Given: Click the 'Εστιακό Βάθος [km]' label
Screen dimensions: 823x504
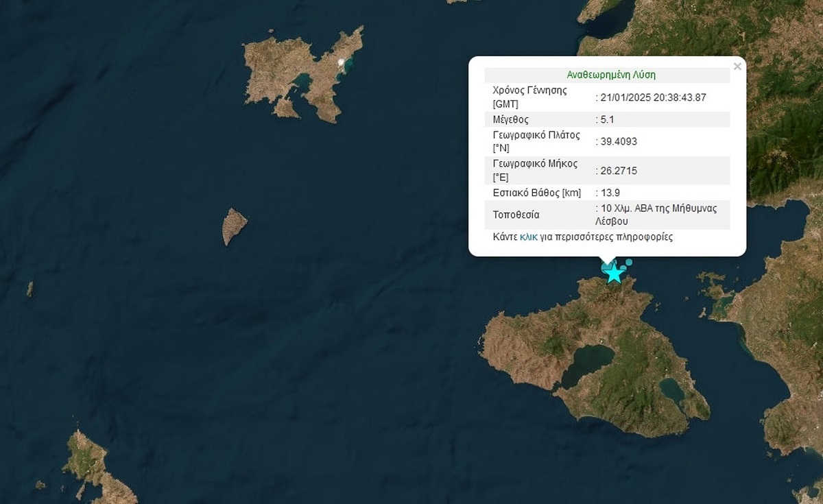Looking at the screenshot, I should [537, 193].
